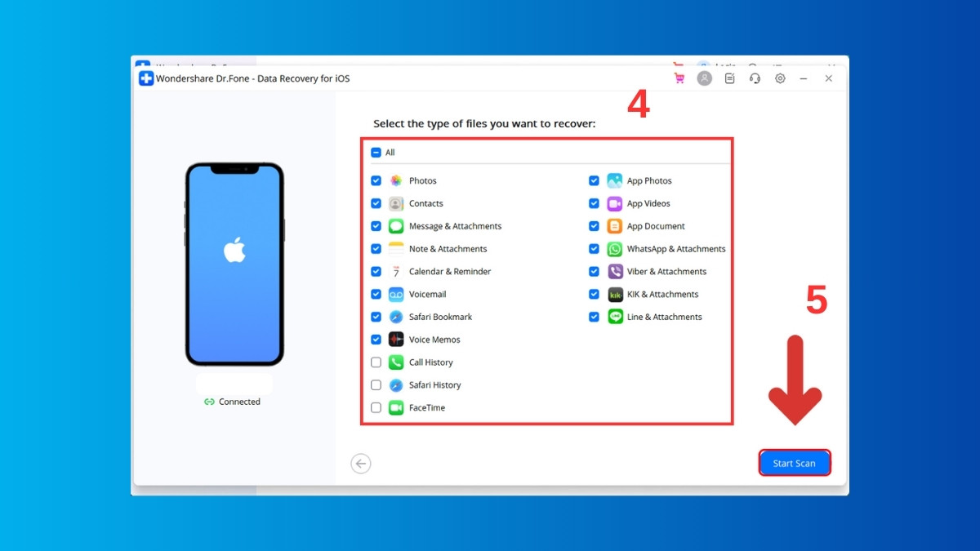Click the "App Document" label text

[656, 226]
